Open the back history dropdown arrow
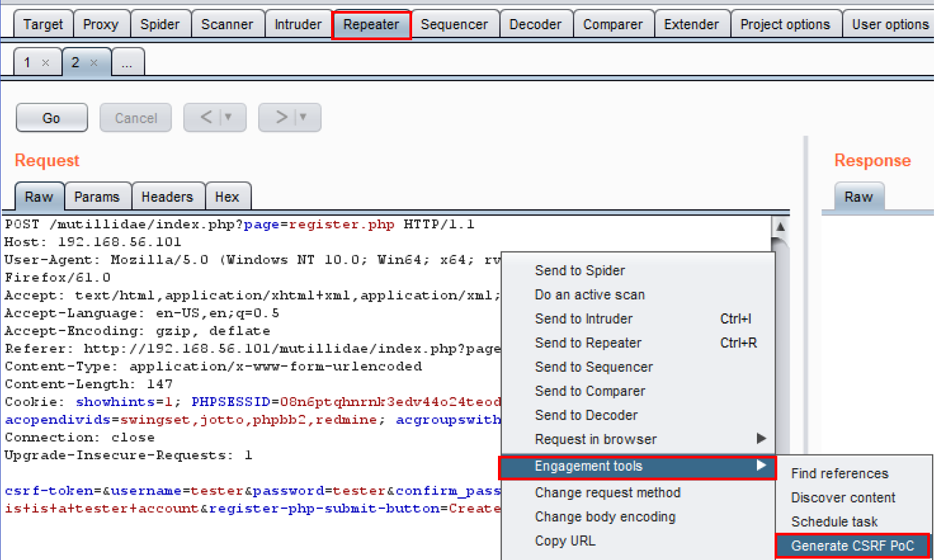 coord(228,118)
